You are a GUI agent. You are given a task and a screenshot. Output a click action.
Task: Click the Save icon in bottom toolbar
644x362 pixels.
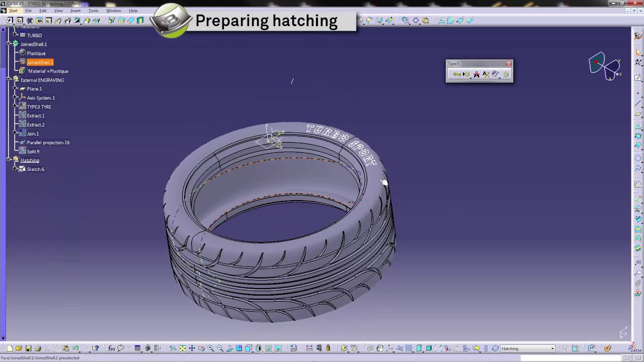[28, 348]
